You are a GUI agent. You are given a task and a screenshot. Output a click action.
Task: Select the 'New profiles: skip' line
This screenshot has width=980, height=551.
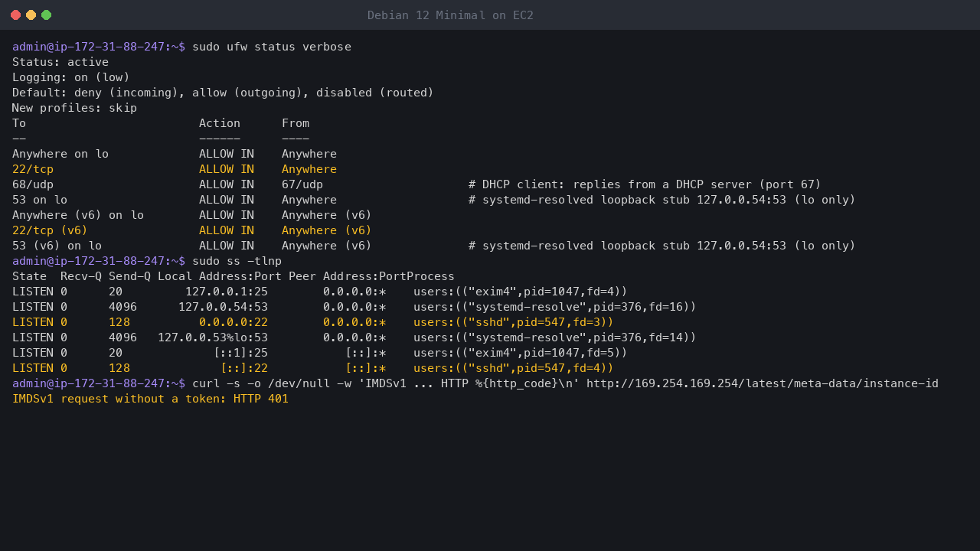74,108
